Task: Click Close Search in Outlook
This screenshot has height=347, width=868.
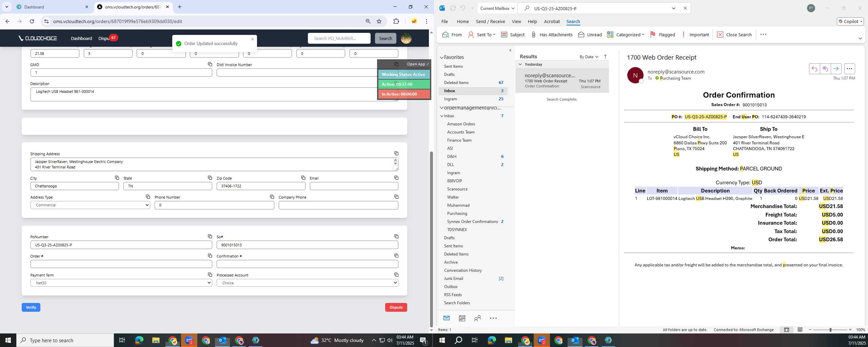Action: click(x=734, y=35)
